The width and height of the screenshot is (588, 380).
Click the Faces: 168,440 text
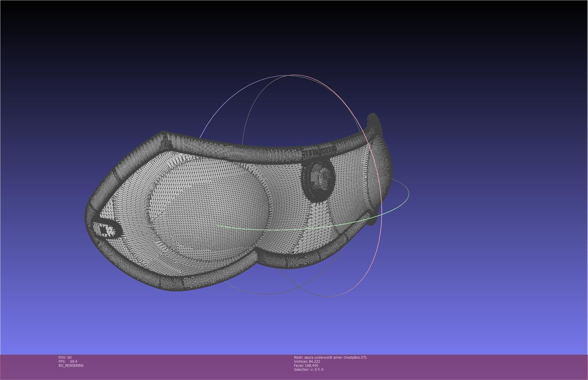coord(306,365)
